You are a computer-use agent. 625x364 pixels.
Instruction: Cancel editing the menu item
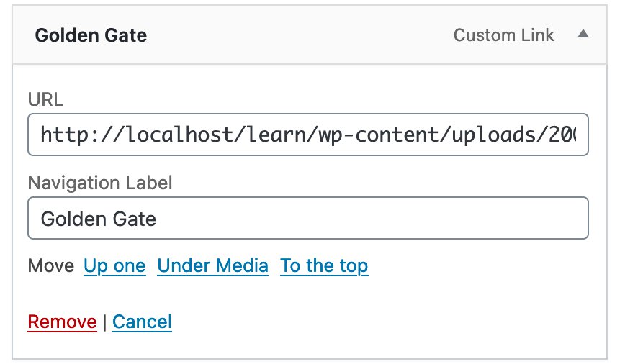coord(142,322)
